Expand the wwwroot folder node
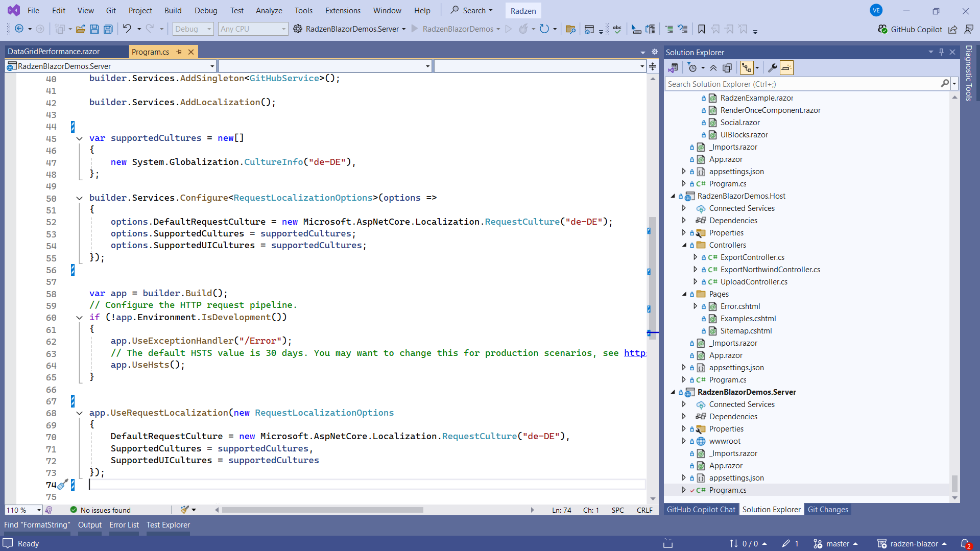980x551 pixels. [x=684, y=441]
